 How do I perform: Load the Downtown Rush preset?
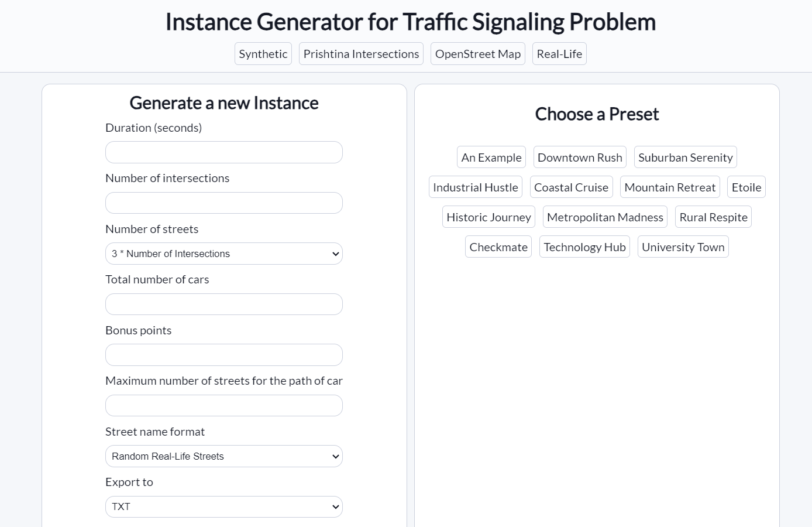(579, 158)
